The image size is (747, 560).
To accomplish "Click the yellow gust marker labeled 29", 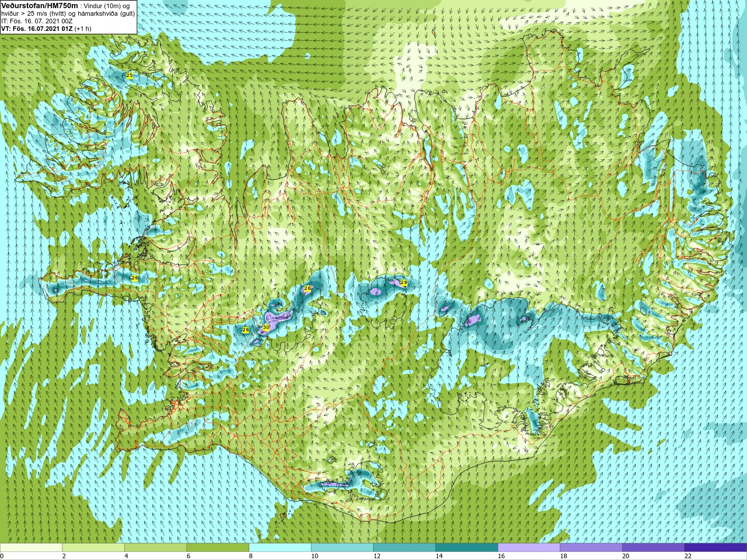I will [403, 283].
